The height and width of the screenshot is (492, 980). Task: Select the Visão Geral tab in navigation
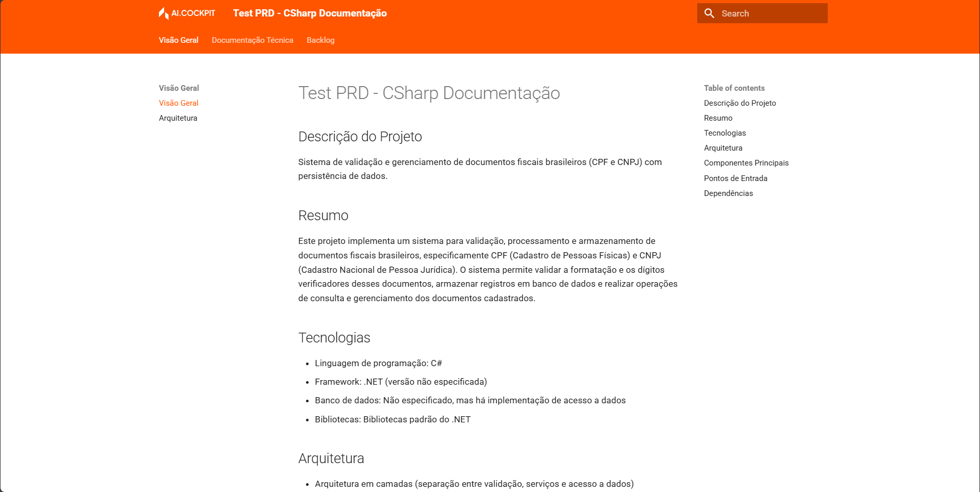179,40
